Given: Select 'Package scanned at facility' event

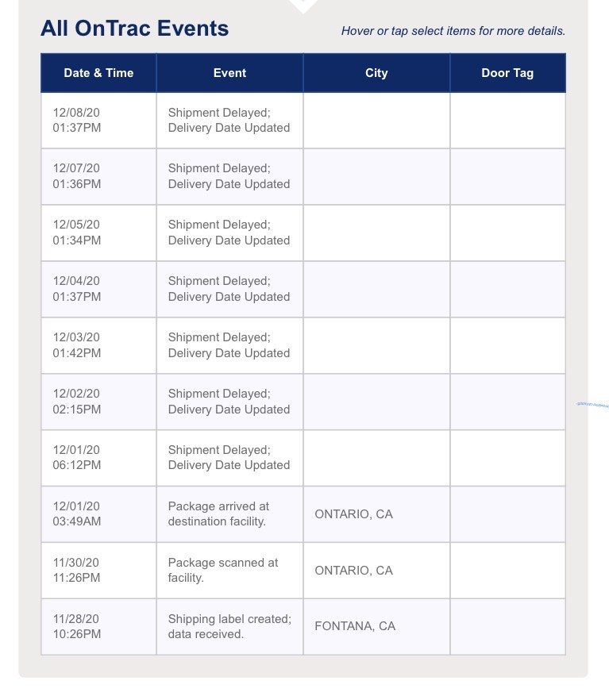Looking at the screenshot, I should 222,571.
